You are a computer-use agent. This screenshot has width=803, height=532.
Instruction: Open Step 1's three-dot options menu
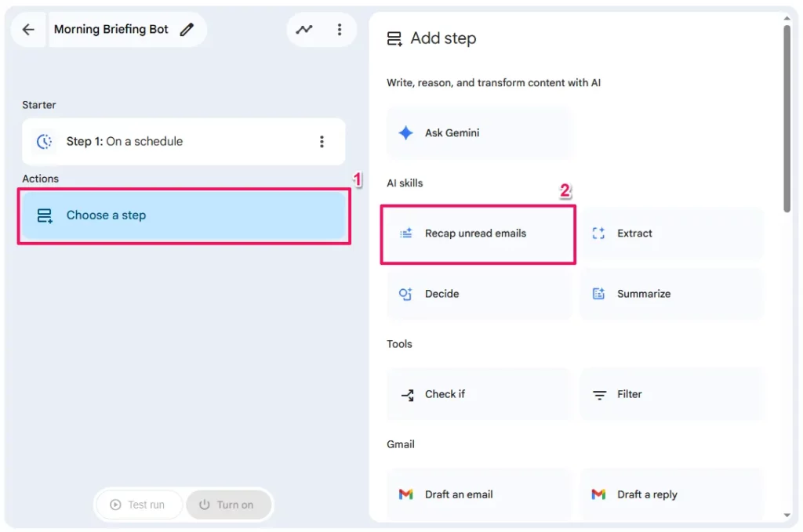click(x=322, y=142)
